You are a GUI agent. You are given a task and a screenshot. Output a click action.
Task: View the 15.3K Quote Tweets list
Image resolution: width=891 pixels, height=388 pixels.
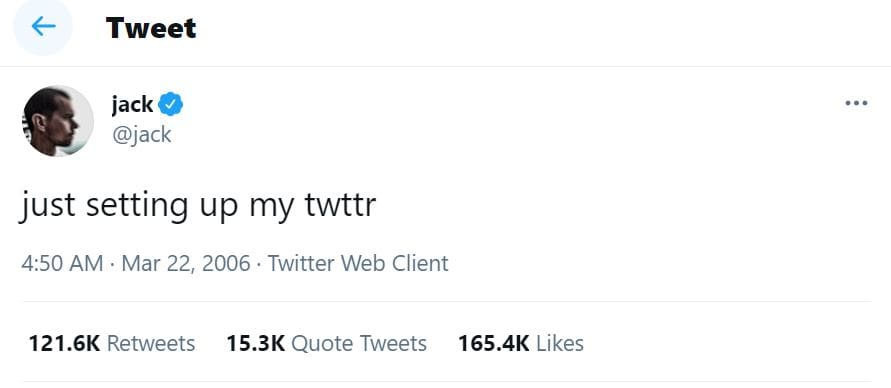(327, 343)
